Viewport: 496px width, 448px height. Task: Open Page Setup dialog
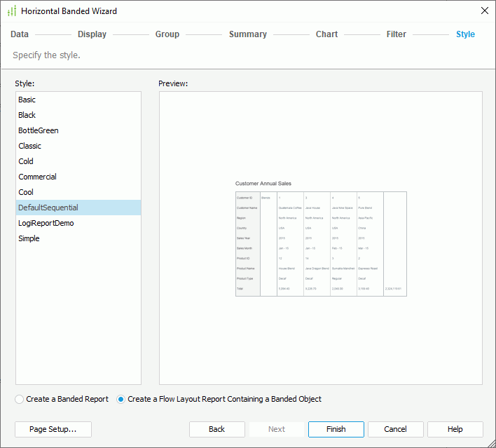click(53, 429)
